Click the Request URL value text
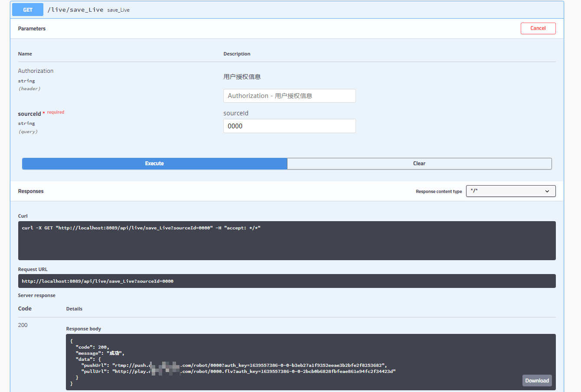581x392 pixels. (x=98, y=281)
